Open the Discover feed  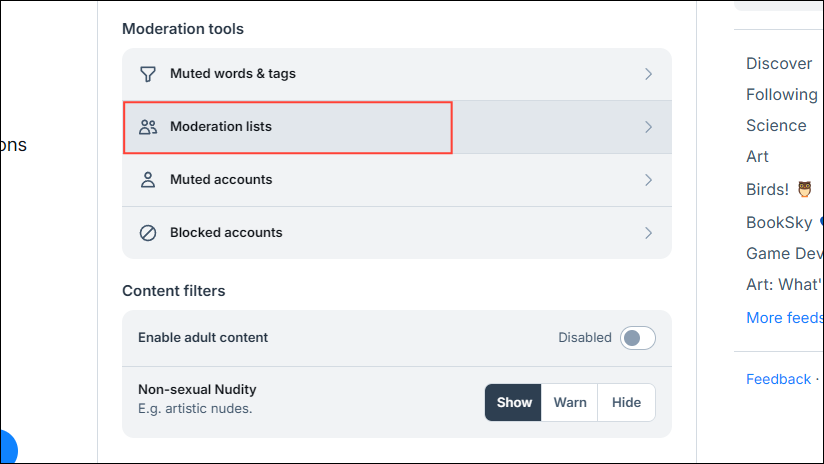[778, 64]
